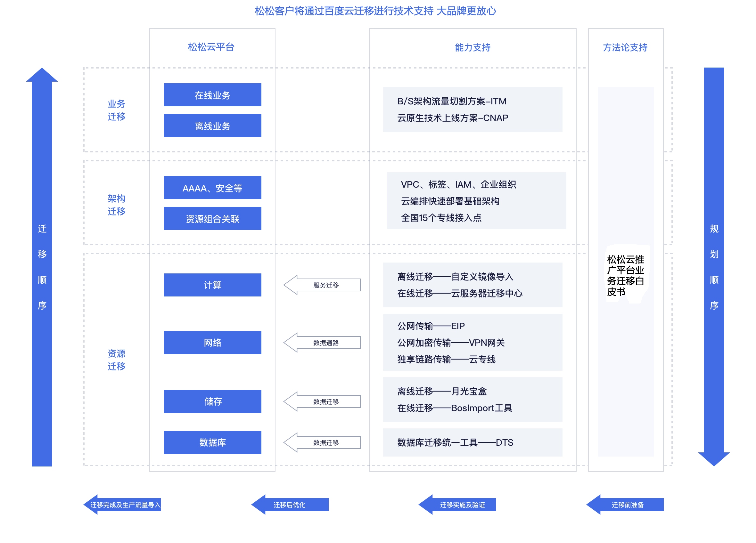756x543 pixels.
Task: Click 在线迁移——云服务器迁移中心 text
Action: click(460, 294)
